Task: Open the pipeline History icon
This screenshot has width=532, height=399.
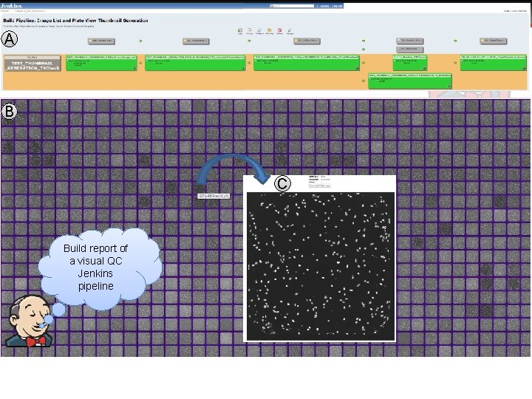Action: pos(250,30)
